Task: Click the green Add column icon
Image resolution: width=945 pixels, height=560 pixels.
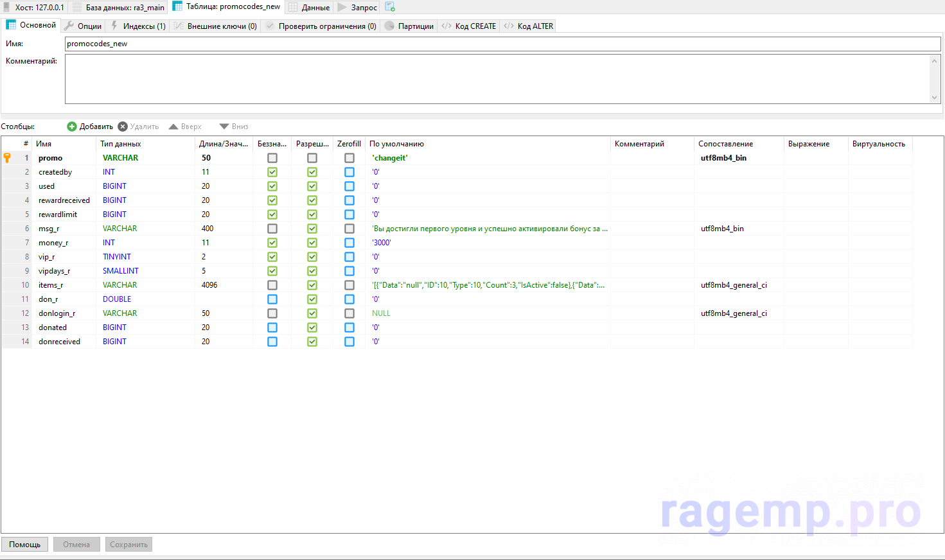Action: 72,127
